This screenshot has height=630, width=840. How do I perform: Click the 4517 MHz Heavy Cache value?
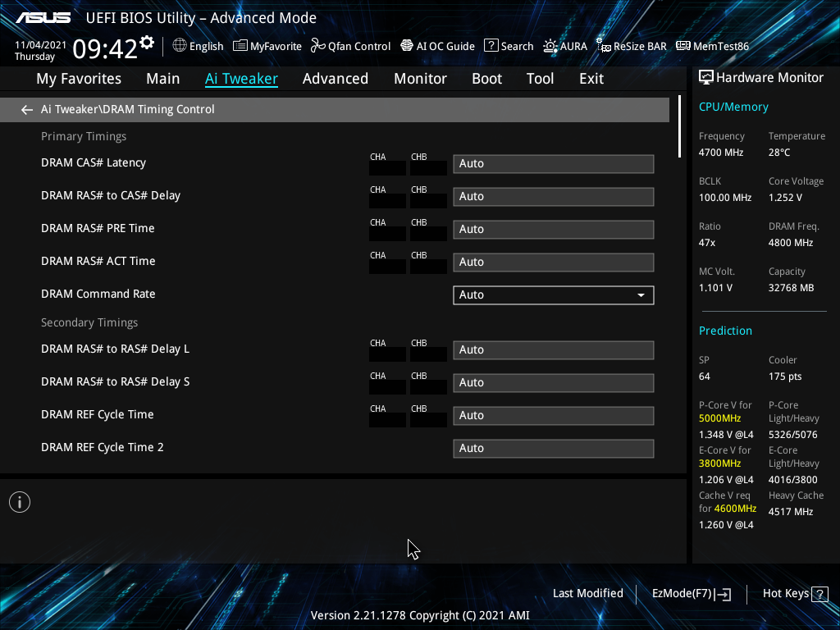click(791, 512)
